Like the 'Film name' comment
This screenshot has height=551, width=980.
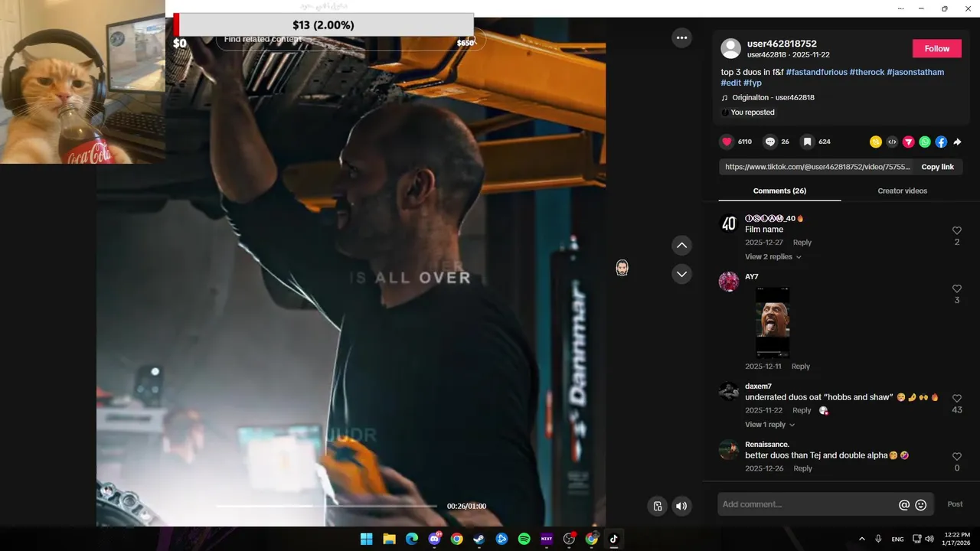[956, 230]
